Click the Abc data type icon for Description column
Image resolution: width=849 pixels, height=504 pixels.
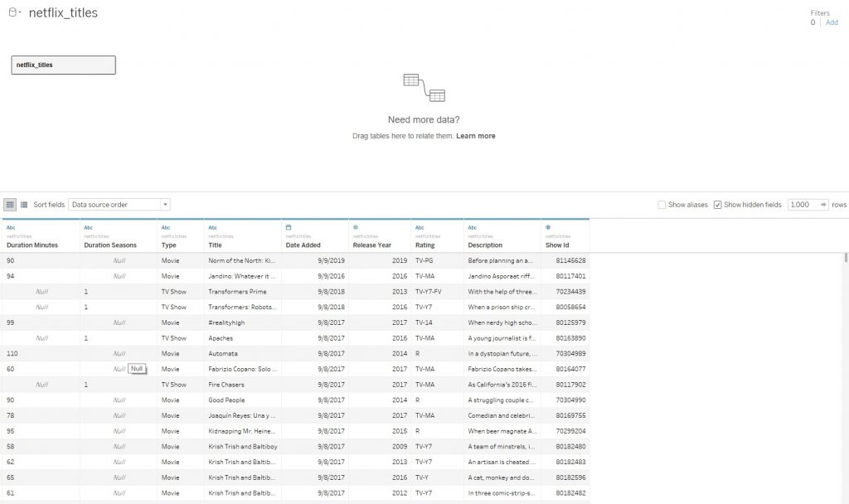tap(473, 227)
